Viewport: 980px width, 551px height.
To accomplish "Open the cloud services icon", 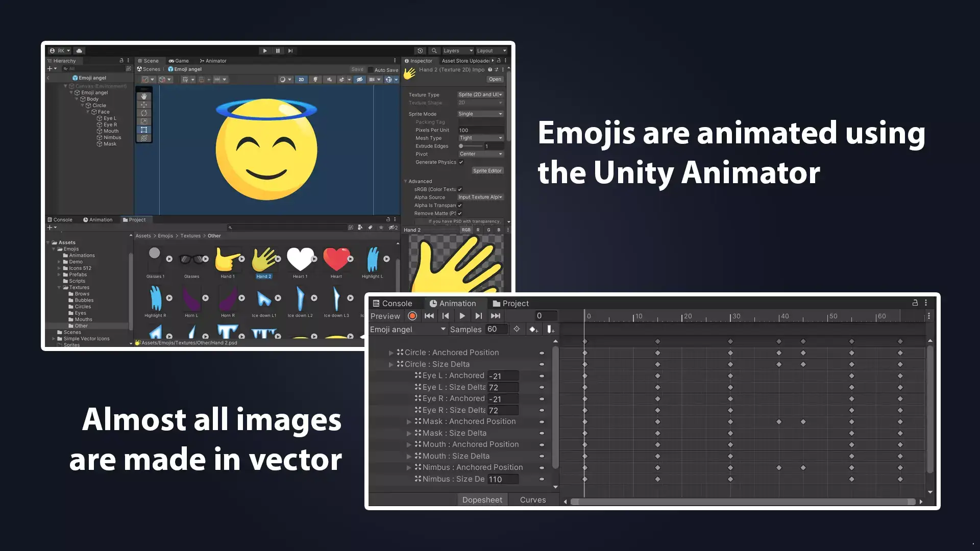I will pos(79,51).
